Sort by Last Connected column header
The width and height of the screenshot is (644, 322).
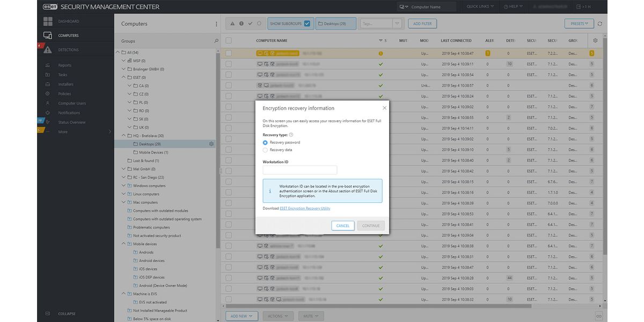[x=456, y=40]
